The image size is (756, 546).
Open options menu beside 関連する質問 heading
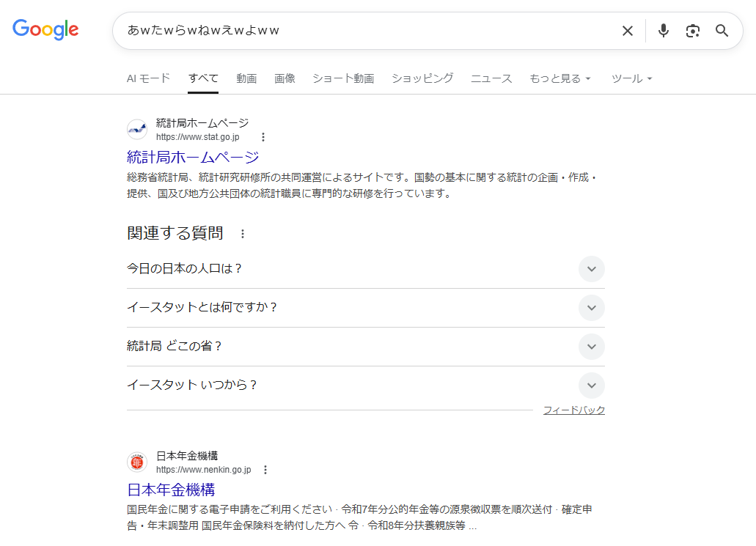coord(243,234)
